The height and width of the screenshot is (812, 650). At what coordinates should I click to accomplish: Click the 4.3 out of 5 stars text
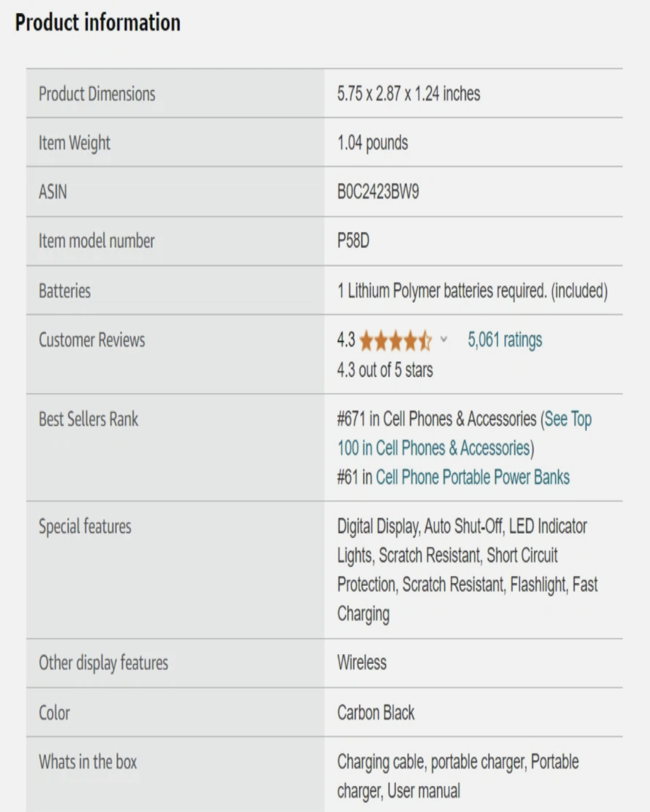pos(385,370)
